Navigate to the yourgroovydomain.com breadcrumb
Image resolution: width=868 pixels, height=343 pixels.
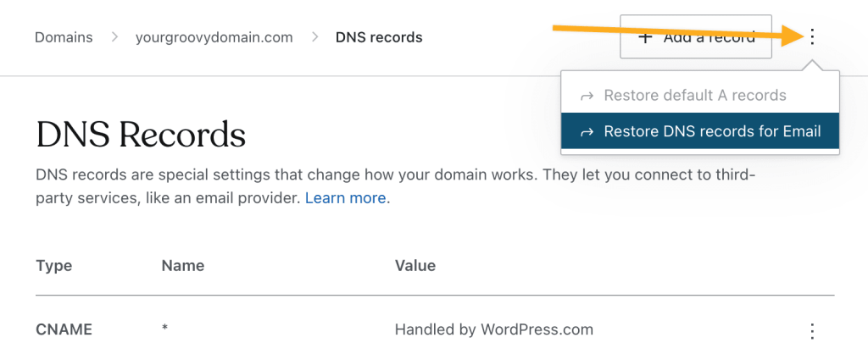[x=214, y=37]
